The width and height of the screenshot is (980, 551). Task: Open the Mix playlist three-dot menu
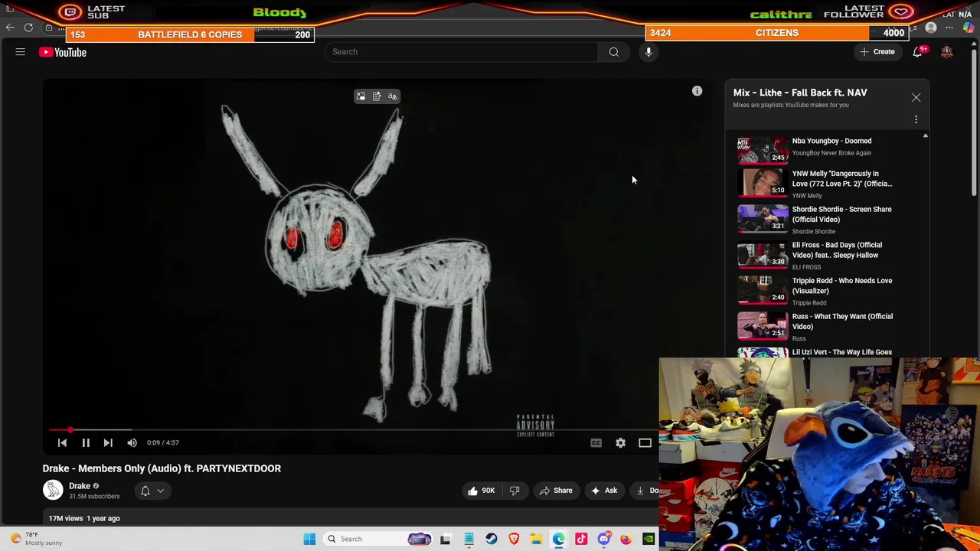pyautogui.click(x=916, y=119)
